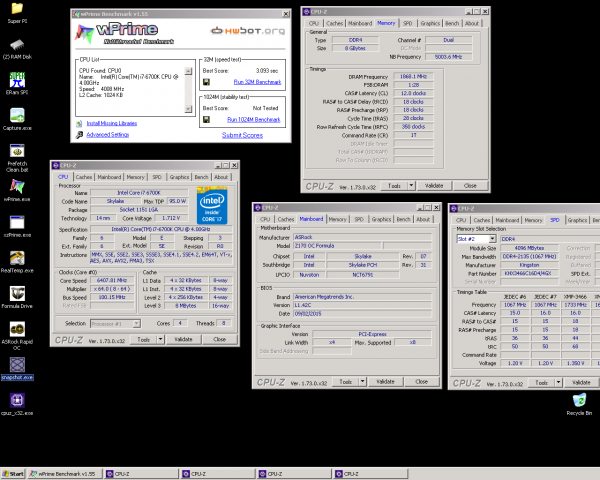The width and height of the screenshot is (600, 480).
Task: Click the Kingston manufacturer field
Action: tap(529, 265)
